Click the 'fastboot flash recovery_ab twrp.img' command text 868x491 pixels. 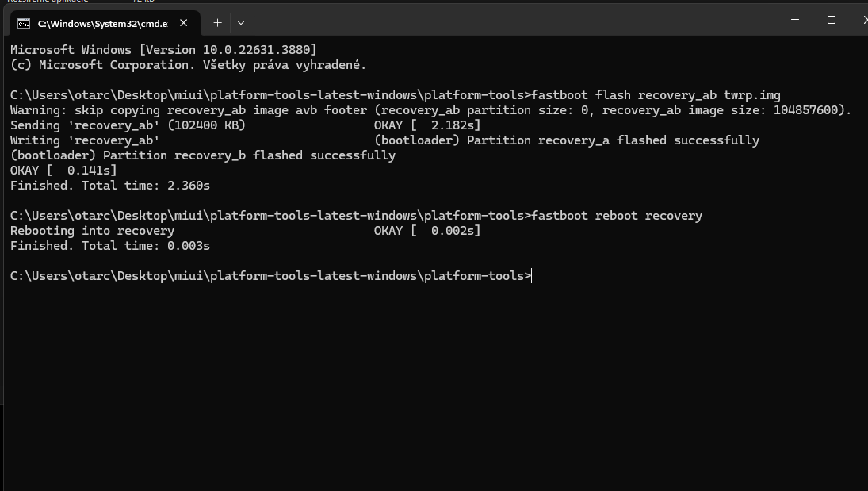click(656, 95)
